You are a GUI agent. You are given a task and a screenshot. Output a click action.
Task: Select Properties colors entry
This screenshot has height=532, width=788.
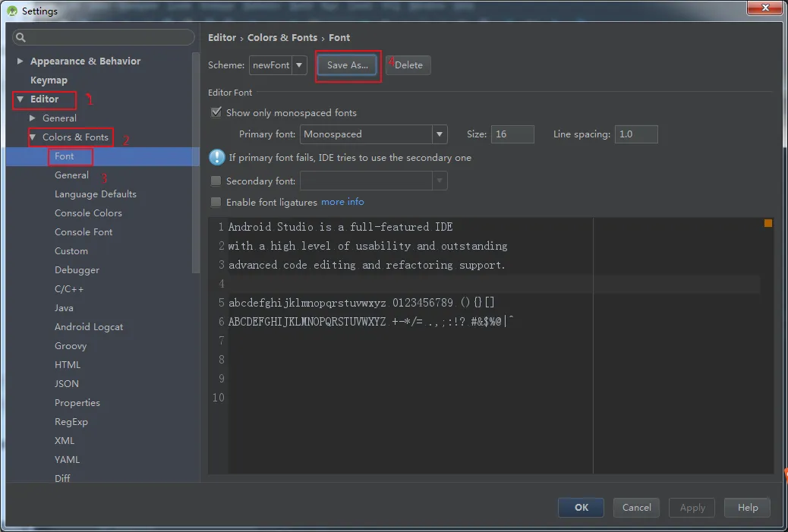point(77,403)
